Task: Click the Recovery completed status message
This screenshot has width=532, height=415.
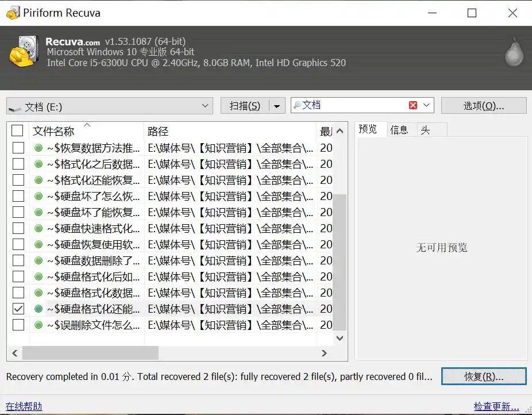Action: point(219,376)
